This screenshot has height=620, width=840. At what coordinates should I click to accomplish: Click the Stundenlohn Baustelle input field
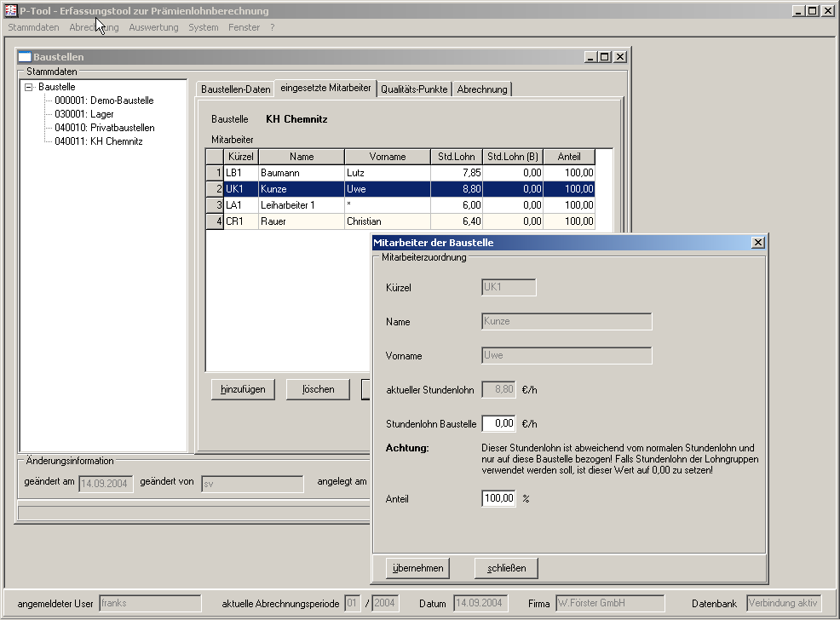(x=498, y=423)
